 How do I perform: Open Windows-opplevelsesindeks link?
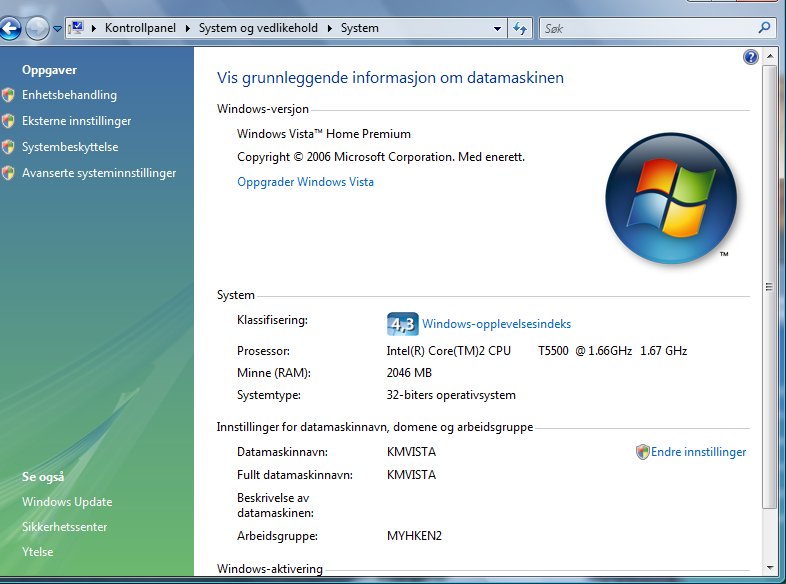click(x=496, y=324)
